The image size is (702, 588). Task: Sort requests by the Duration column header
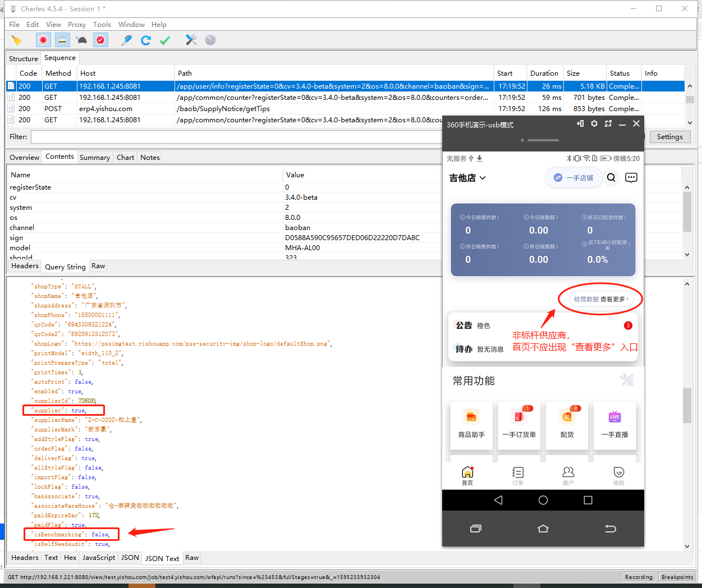[544, 73]
